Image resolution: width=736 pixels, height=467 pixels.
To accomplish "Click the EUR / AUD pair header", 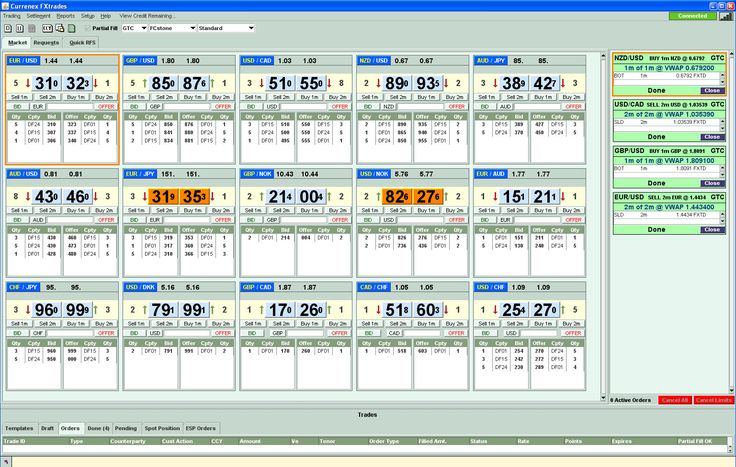I will pos(491,174).
